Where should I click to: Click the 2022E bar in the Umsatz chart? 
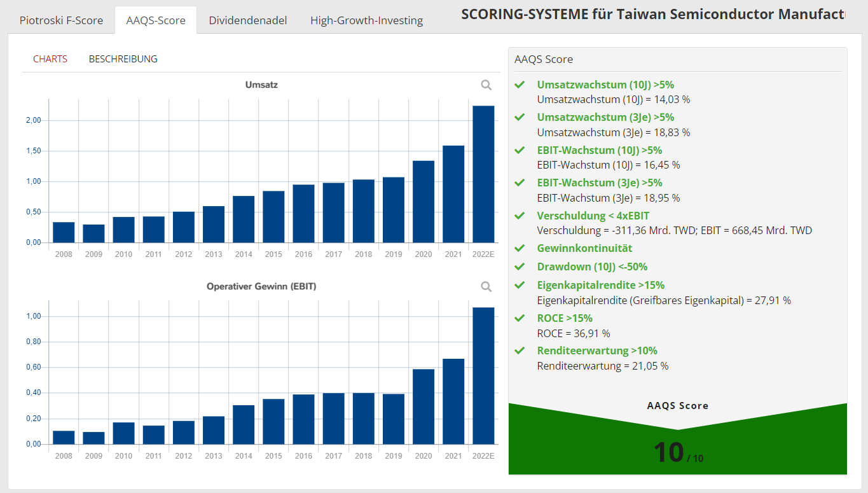click(x=484, y=174)
